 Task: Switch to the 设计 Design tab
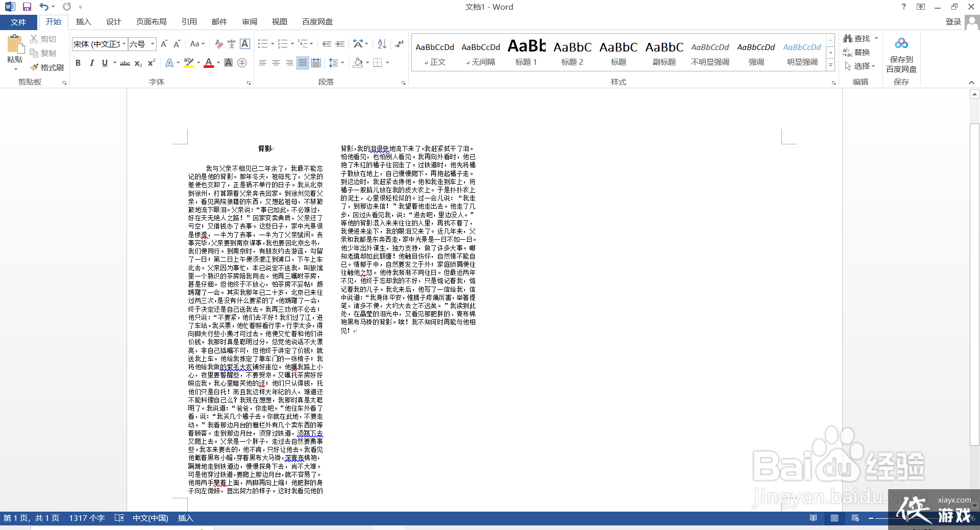pyautogui.click(x=113, y=22)
